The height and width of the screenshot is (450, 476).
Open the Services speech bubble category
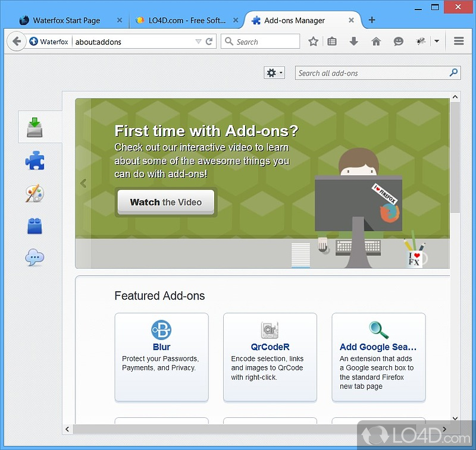tap(35, 257)
